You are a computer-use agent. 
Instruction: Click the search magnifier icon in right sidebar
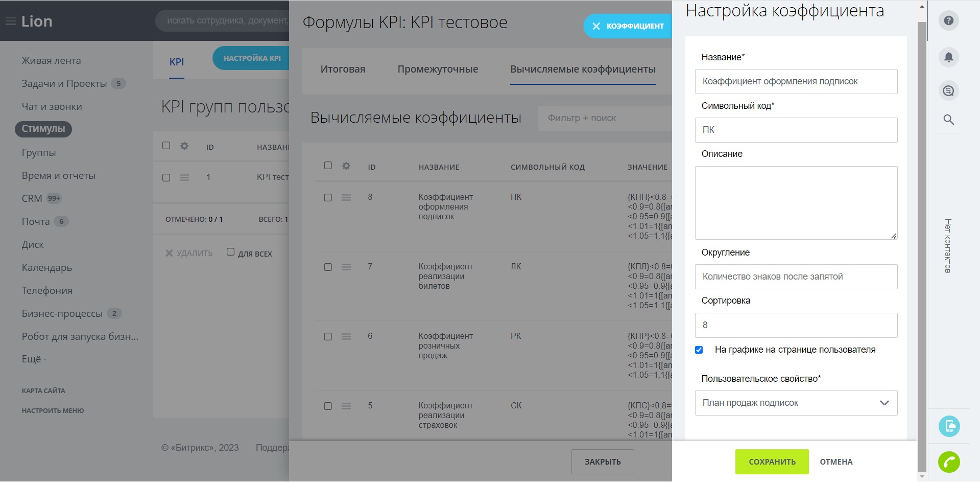[948, 120]
